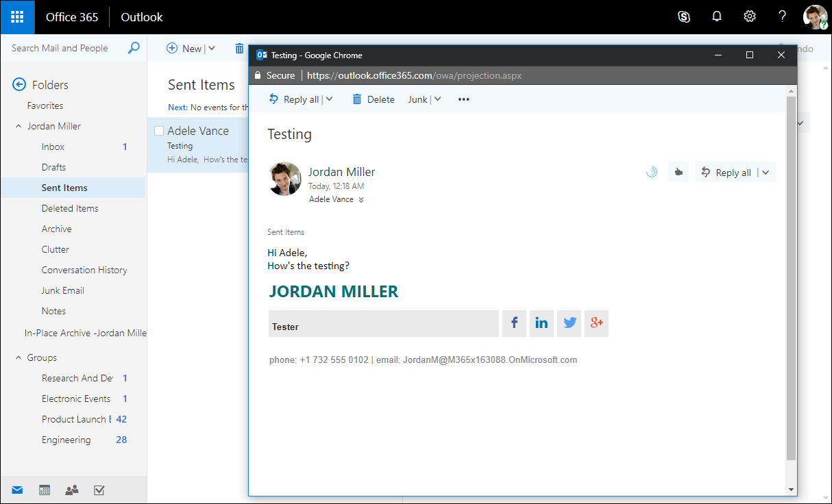Switch to the Calendar module icon

click(x=45, y=490)
